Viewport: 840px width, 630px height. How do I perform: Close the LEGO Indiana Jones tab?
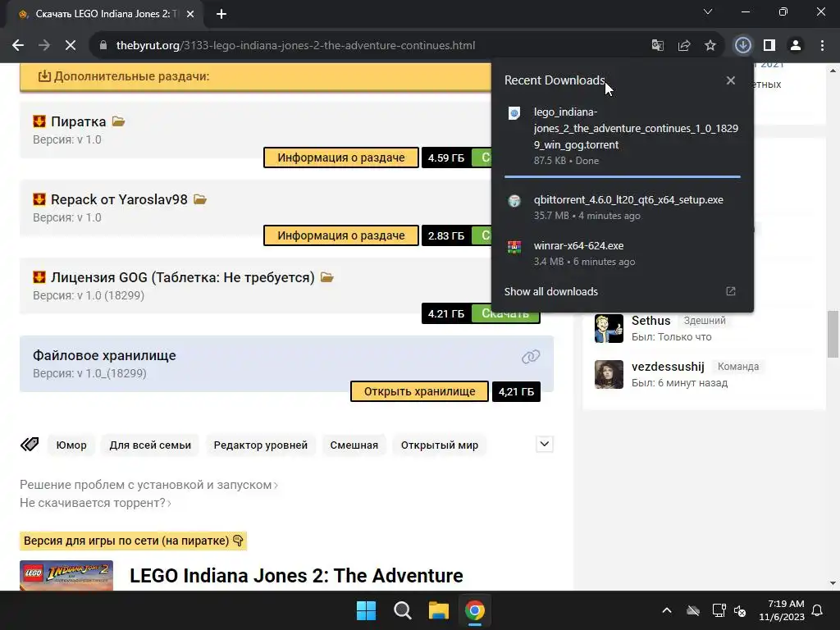pyautogui.click(x=190, y=14)
